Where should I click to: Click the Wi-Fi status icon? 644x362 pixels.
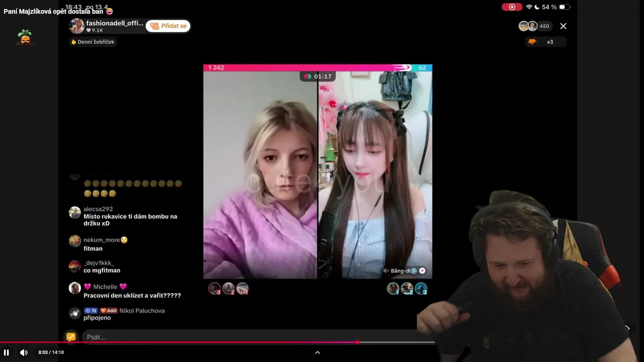pyautogui.click(x=529, y=7)
